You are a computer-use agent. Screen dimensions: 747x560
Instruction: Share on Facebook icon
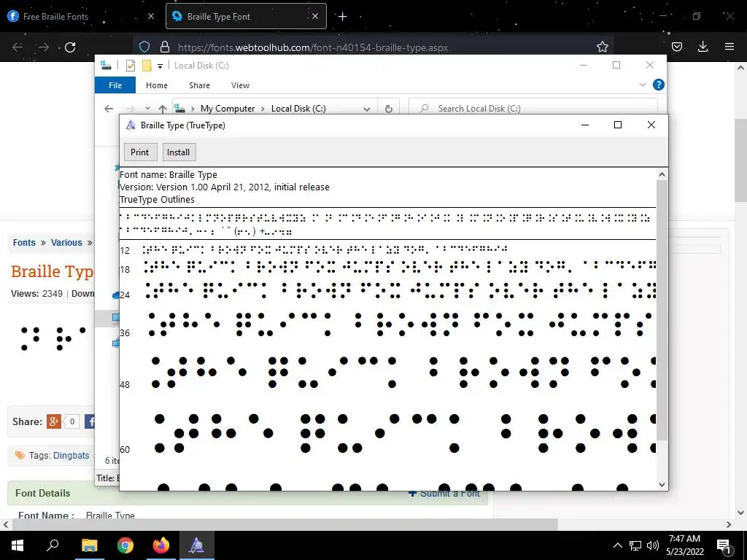pos(90,421)
